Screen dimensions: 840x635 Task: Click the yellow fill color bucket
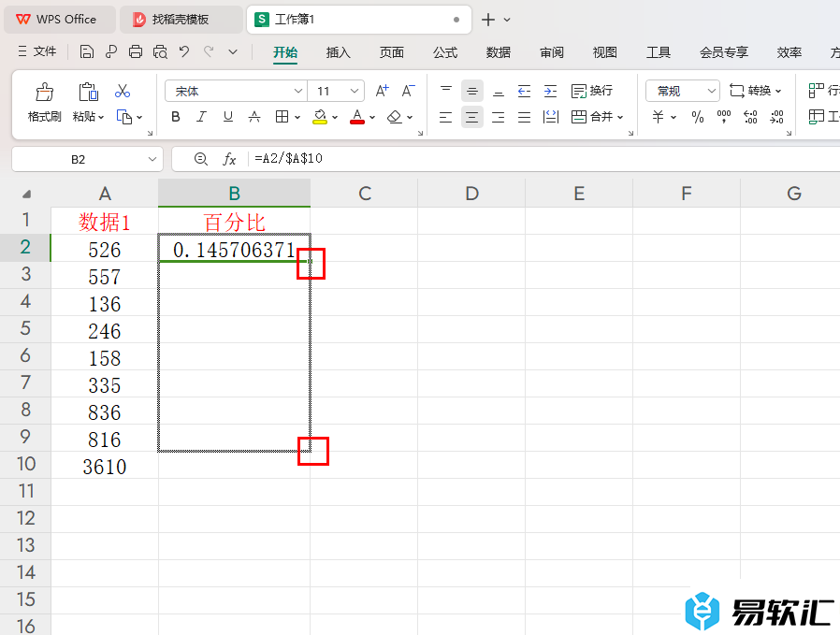(x=320, y=117)
